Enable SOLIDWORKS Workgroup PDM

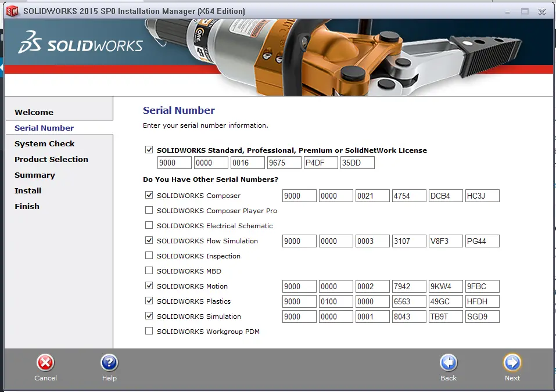pyautogui.click(x=149, y=331)
